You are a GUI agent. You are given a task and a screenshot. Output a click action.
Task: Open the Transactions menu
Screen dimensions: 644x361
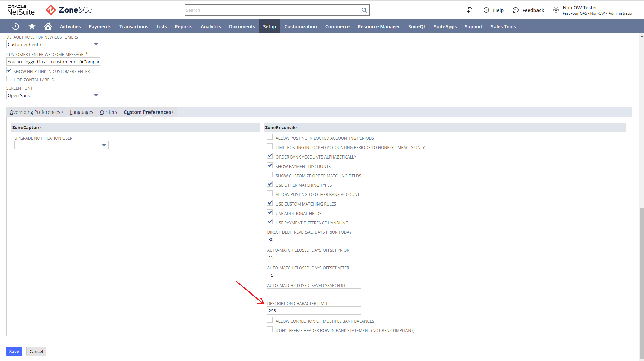(134, 27)
